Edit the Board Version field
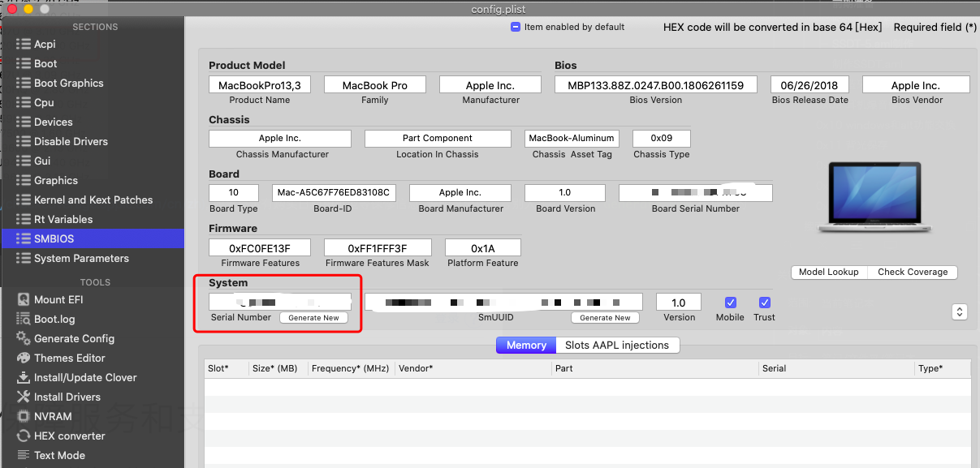The width and height of the screenshot is (980, 468). point(565,193)
